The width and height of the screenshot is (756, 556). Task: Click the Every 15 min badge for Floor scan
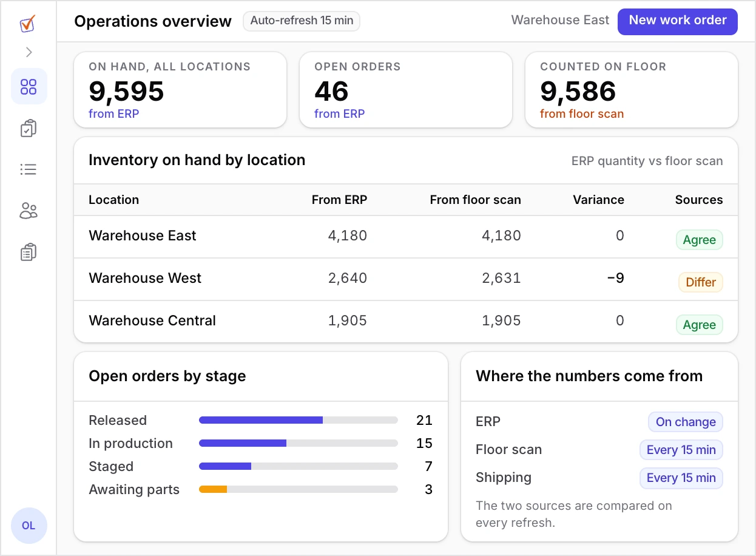click(x=681, y=450)
